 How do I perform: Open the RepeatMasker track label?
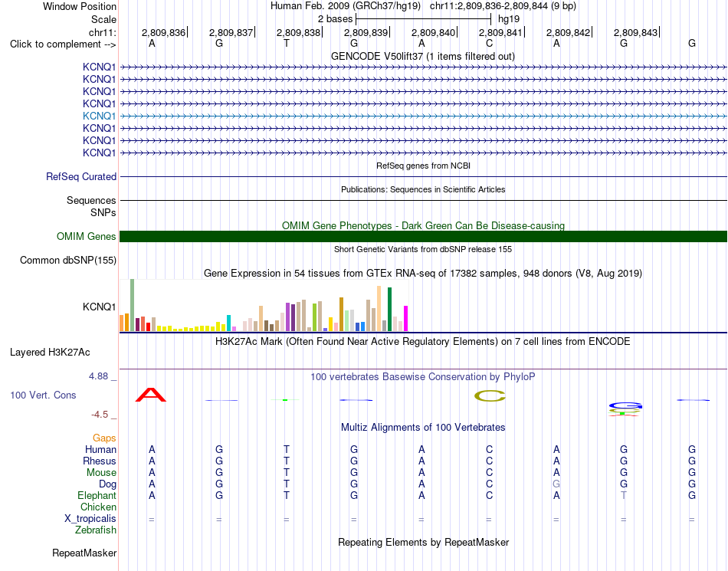[84, 553]
